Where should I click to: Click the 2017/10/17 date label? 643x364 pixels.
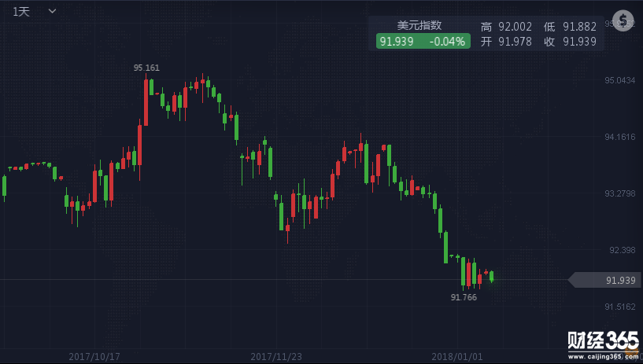tap(94, 357)
